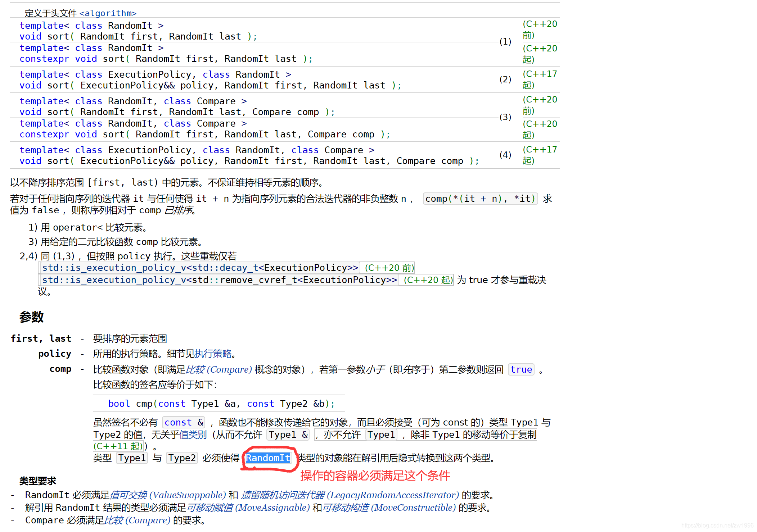Click '3) 用给定的二元比较函数 comp 比较元素' line
757x532 pixels.
(x=116, y=242)
